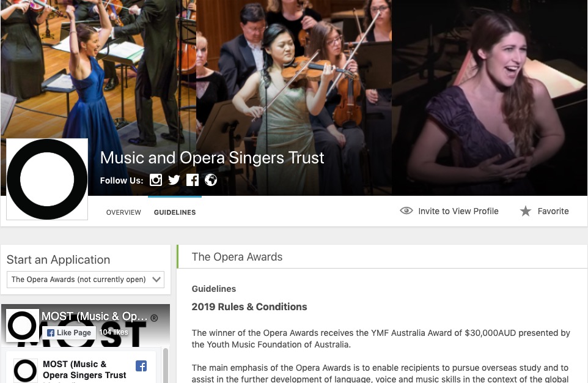Open MOST (Music & Op… Facebook page title
Viewport: 588px width, 383px height.
click(x=95, y=316)
